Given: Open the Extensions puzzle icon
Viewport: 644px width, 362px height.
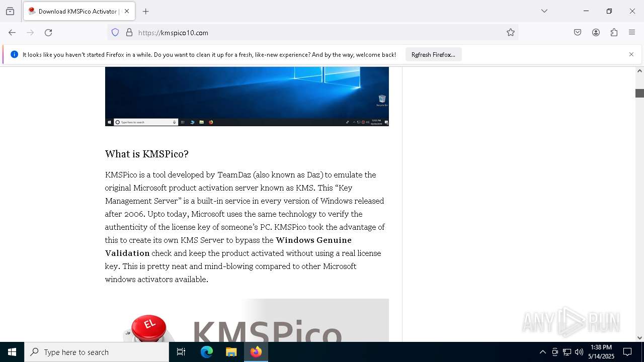Looking at the screenshot, I should pos(614,32).
